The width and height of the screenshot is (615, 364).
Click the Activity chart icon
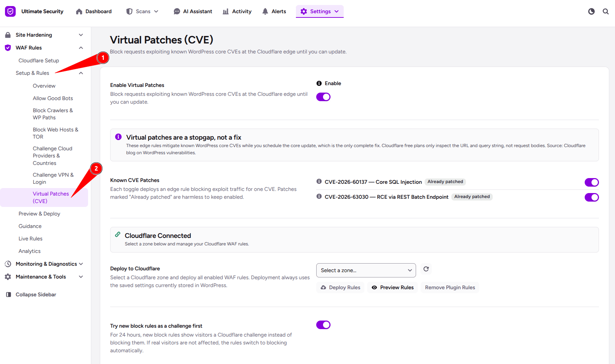click(226, 11)
